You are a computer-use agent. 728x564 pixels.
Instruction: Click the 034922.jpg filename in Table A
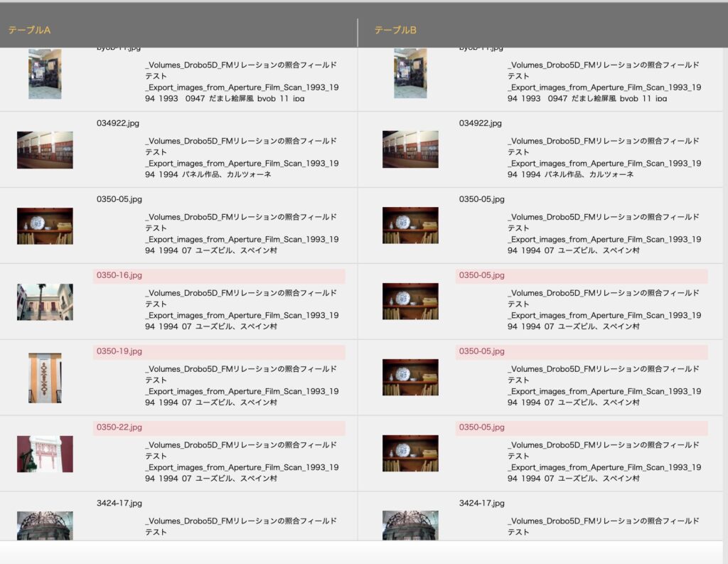118,123
